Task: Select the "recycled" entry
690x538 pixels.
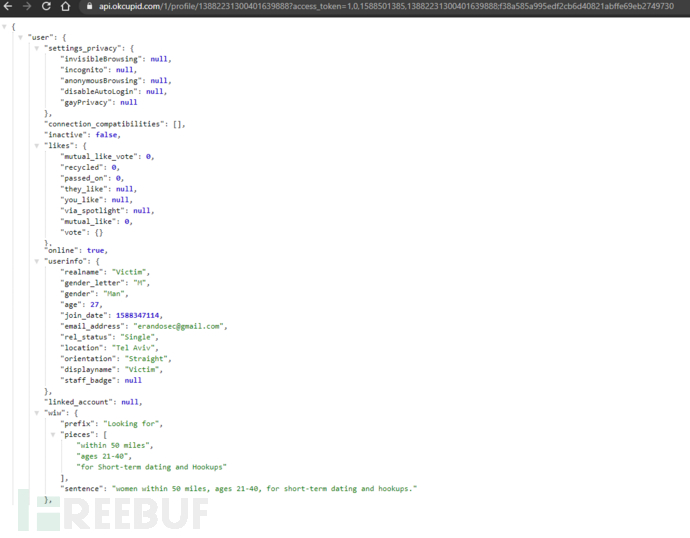Action: tap(90, 167)
